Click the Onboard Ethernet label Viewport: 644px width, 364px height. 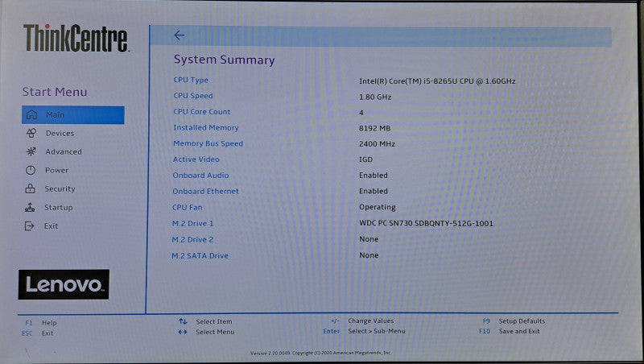pos(205,192)
